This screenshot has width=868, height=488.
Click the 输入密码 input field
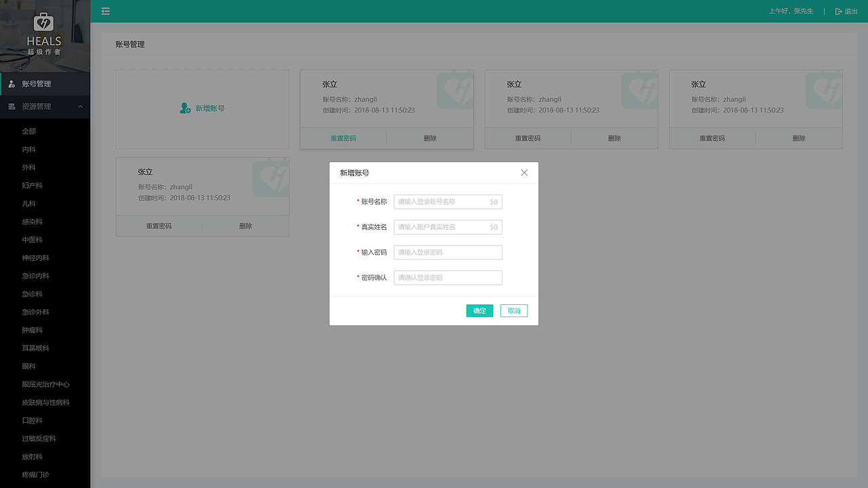[448, 252]
